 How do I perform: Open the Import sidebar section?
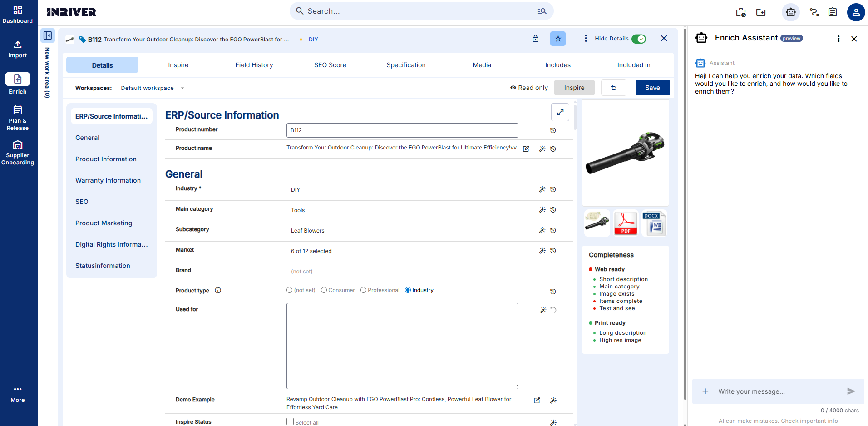click(18, 50)
